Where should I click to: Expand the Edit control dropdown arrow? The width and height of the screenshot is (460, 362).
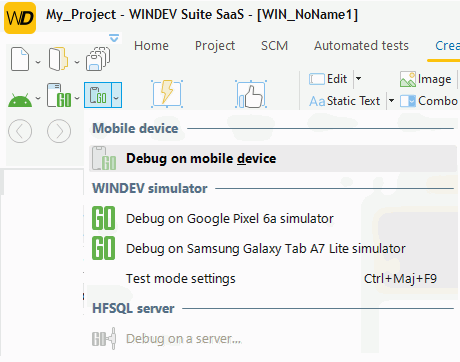pos(358,79)
